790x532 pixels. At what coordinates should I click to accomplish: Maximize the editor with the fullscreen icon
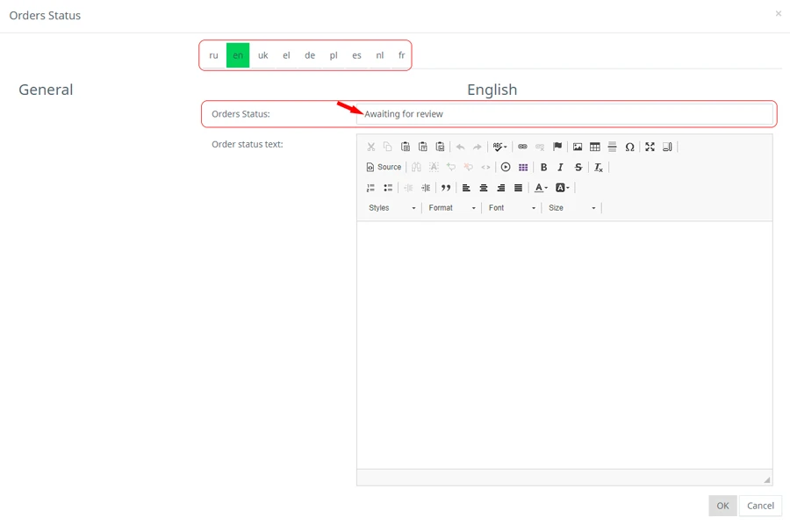pos(650,147)
